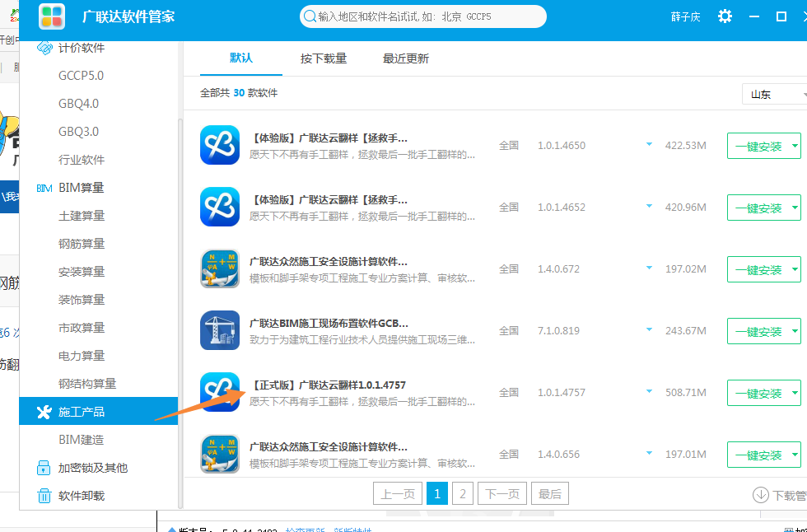The image size is (807, 532).
Task: Expand version dropdown for 1.0.1.4757
Action: tap(649, 391)
